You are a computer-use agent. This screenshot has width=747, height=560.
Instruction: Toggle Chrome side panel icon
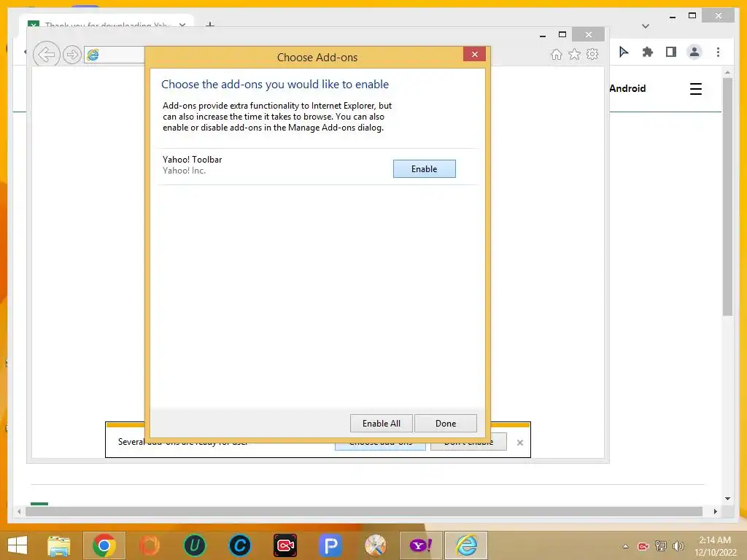(x=671, y=52)
